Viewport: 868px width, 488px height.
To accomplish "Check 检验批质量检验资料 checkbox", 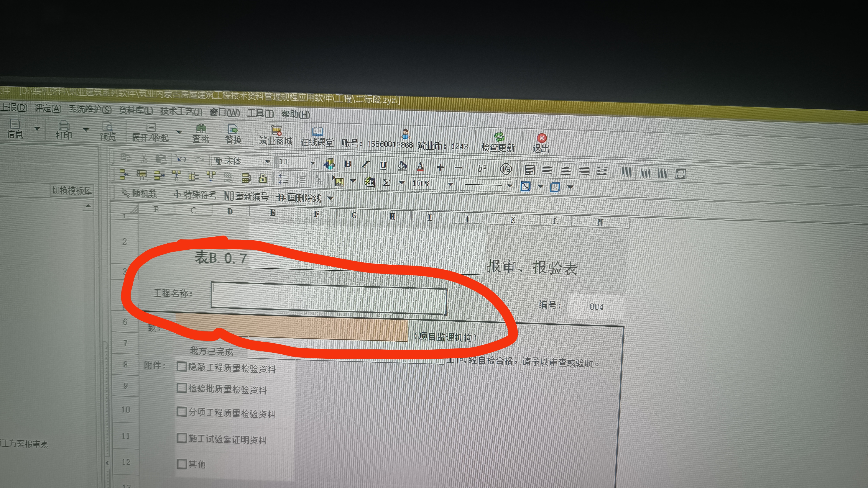I will tap(182, 388).
